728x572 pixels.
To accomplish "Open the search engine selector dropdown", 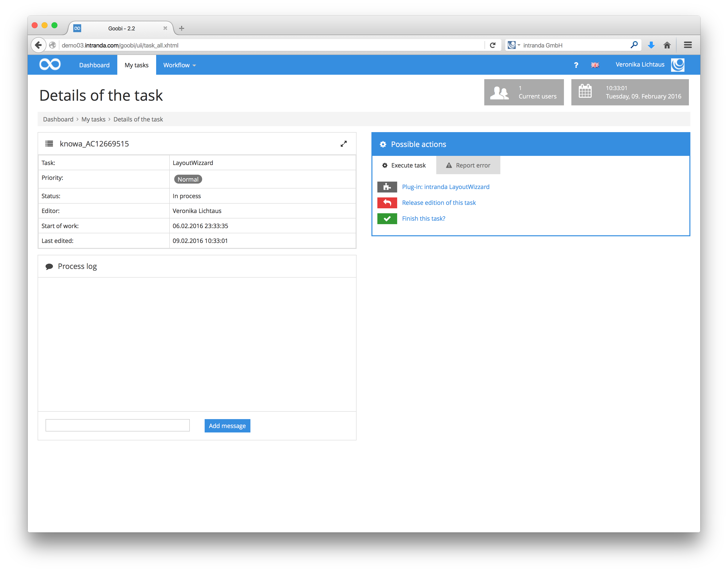I will [514, 45].
